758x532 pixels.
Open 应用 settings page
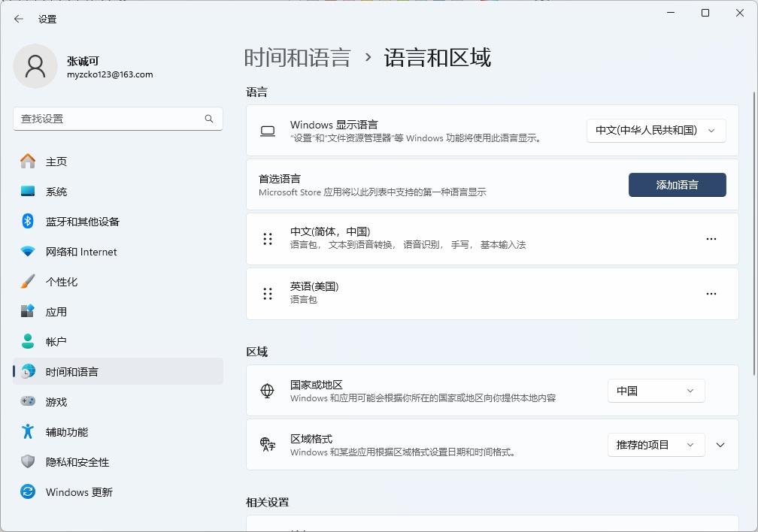[x=118, y=312]
